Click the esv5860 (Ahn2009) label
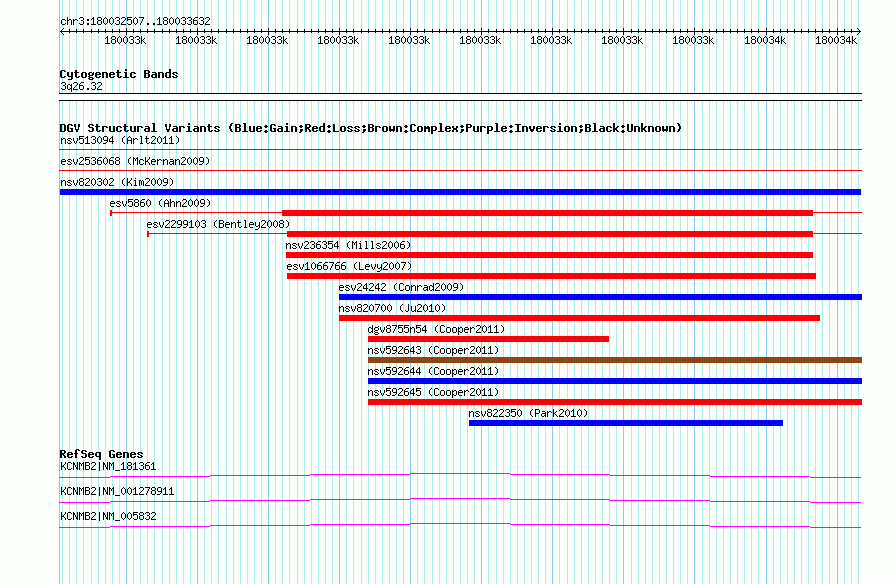The width and height of the screenshot is (890, 584). click(160, 203)
